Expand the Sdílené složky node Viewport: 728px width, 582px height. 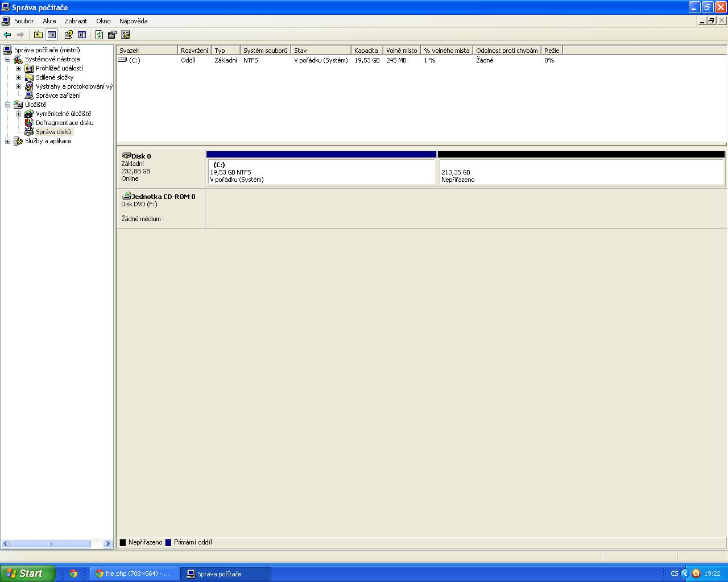[18, 77]
